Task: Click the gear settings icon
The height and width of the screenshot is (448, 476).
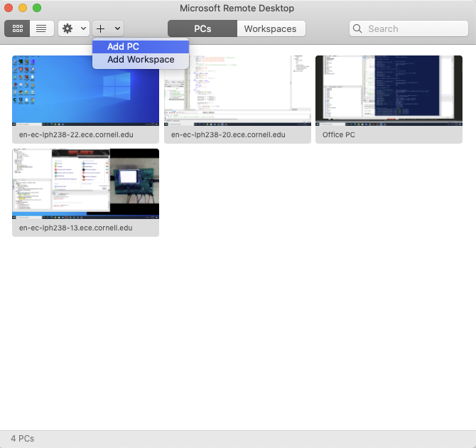Action: tap(68, 28)
